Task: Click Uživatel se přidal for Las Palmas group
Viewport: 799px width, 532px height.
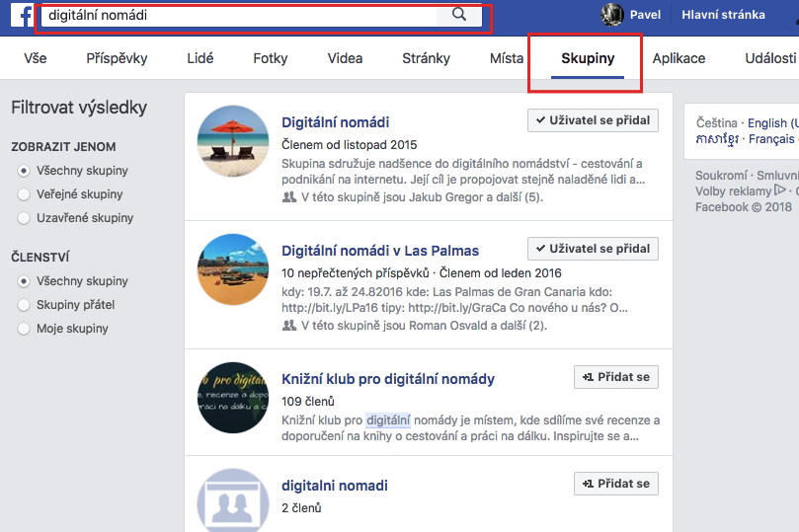Action: pyautogui.click(x=593, y=249)
